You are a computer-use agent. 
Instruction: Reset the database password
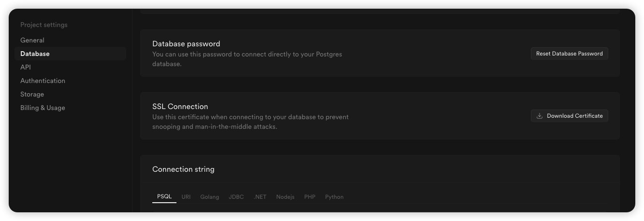click(x=569, y=54)
